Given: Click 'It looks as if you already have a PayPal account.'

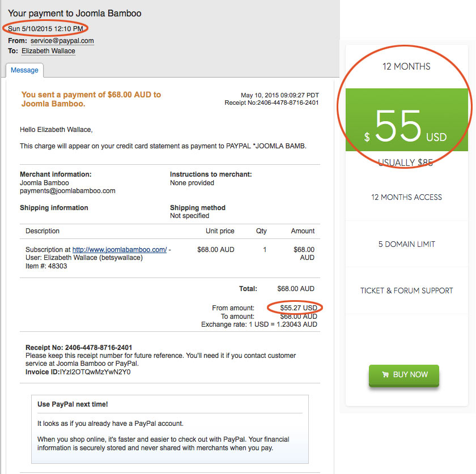Looking at the screenshot, I should click(110, 424).
